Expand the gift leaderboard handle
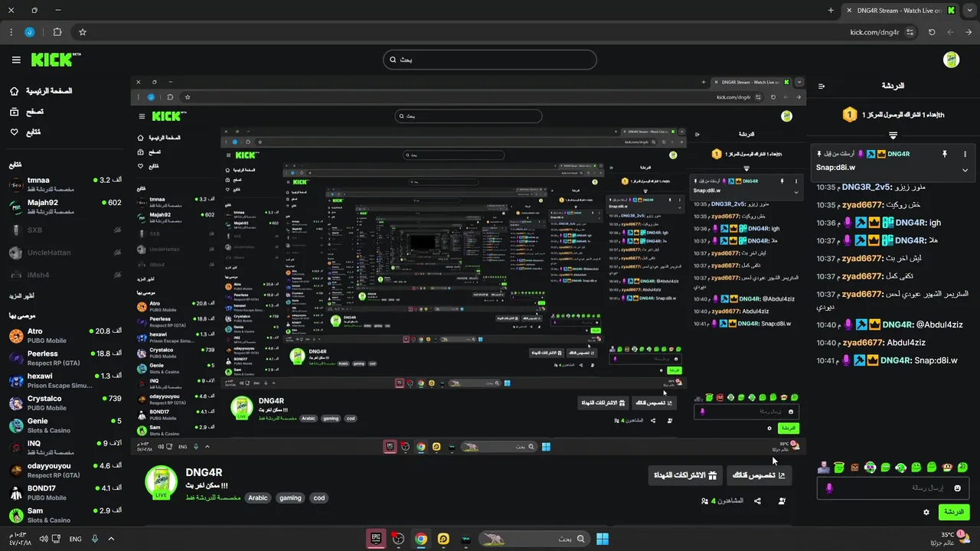The height and width of the screenshot is (551, 980). point(893,135)
